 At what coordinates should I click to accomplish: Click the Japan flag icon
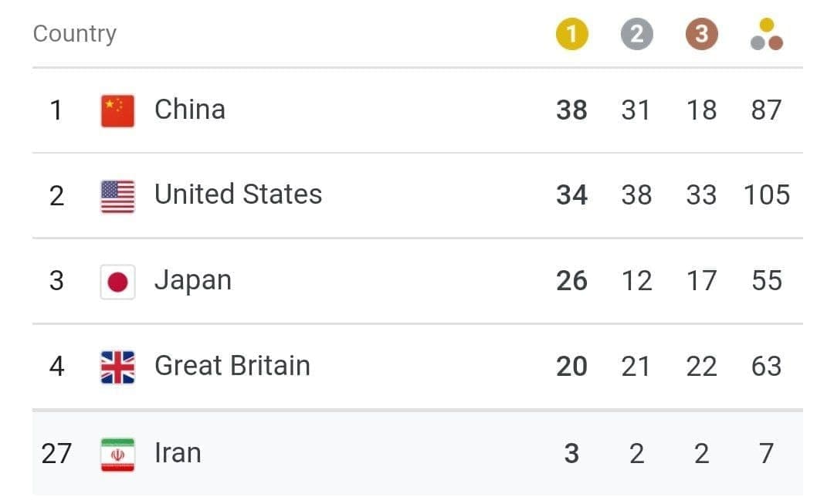click(x=117, y=282)
